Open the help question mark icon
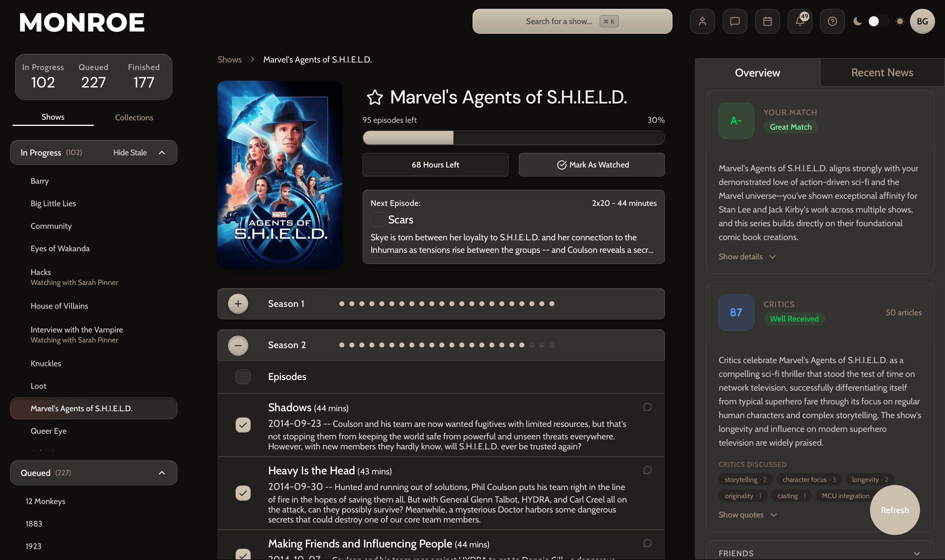This screenshot has width=945, height=560. click(x=832, y=22)
